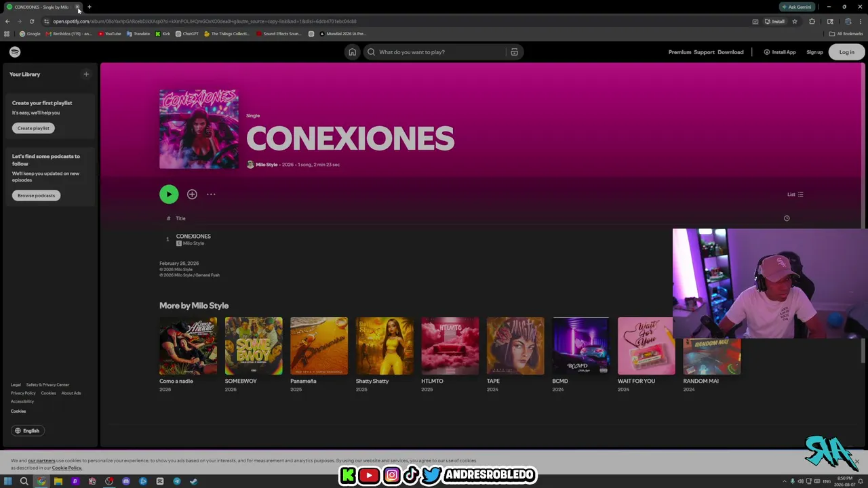Click the Create playlist button
The image size is (868, 488).
coord(33,128)
